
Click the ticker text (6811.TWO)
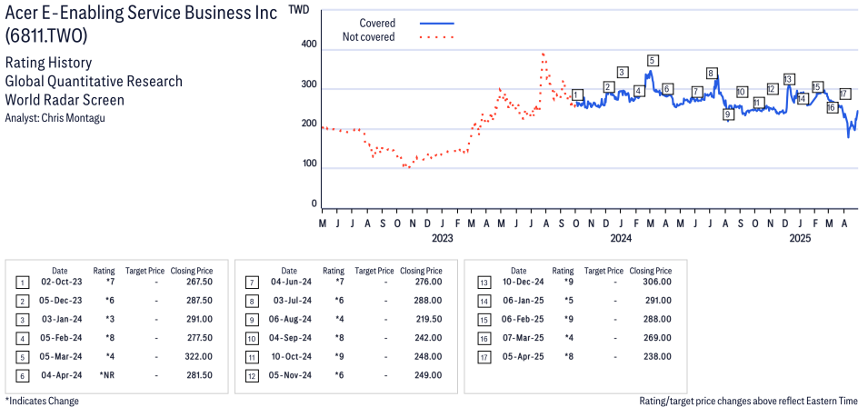[x=46, y=37]
